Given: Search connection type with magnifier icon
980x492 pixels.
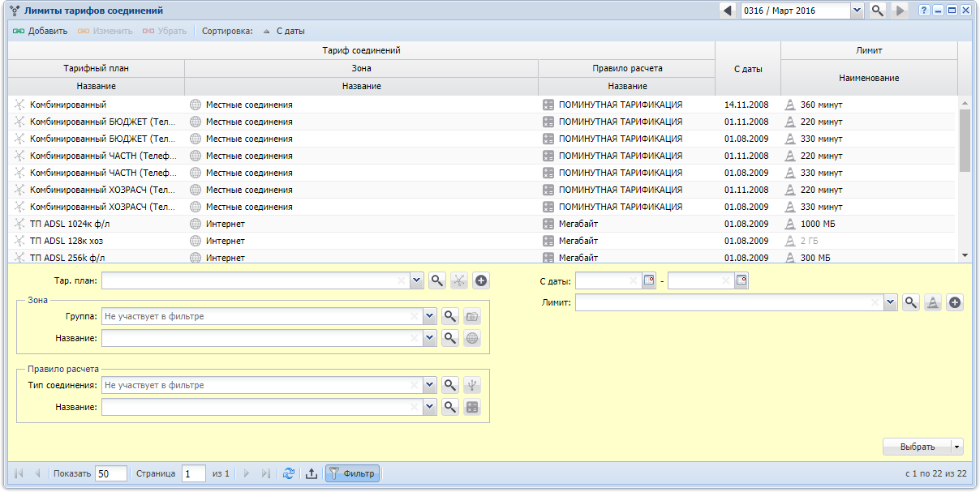Looking at the screenshot, I should tap(450, 385).
